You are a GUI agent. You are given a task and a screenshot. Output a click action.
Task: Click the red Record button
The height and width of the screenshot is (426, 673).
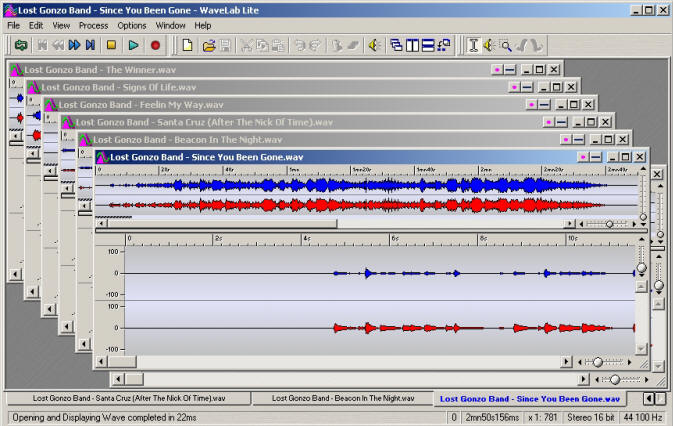[155, 45]
